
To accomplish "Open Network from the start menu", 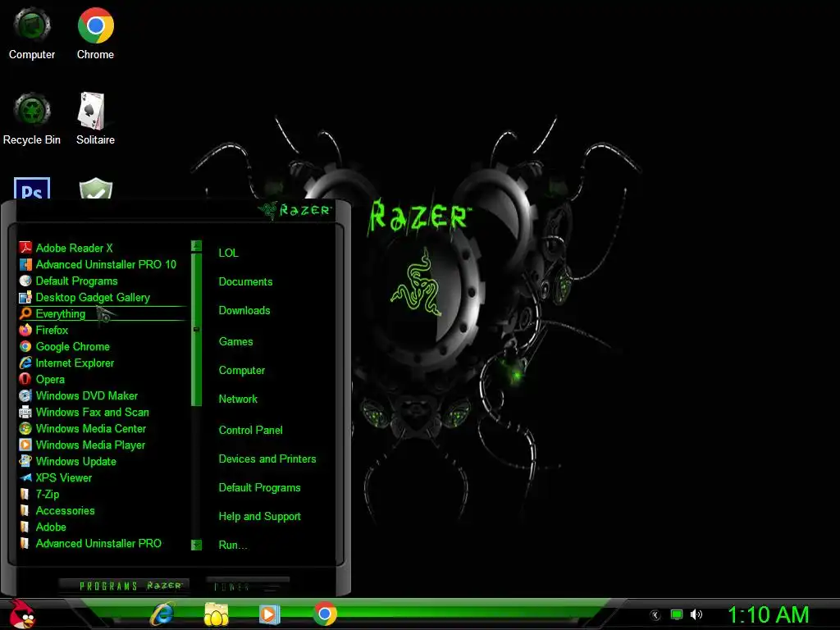I will 238,399.
